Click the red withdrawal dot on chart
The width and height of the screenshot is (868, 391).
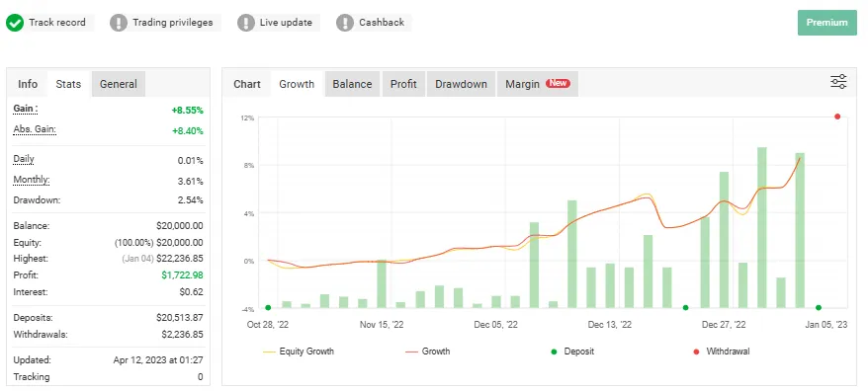click(x=837, y=117)
